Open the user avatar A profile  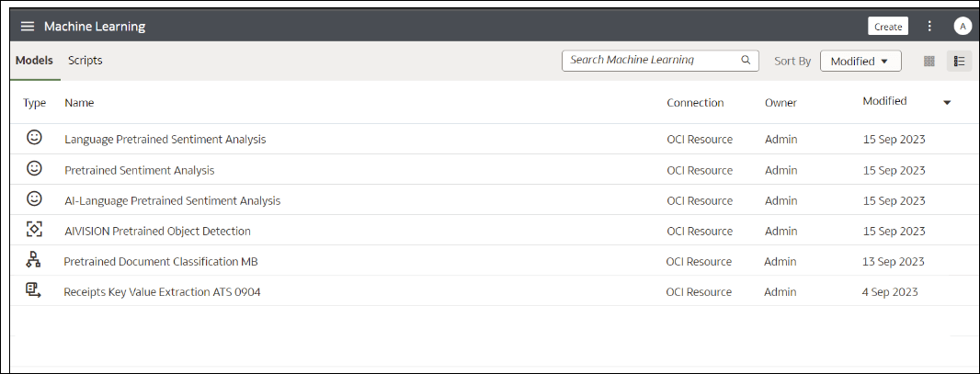click(x=962, y=27)
